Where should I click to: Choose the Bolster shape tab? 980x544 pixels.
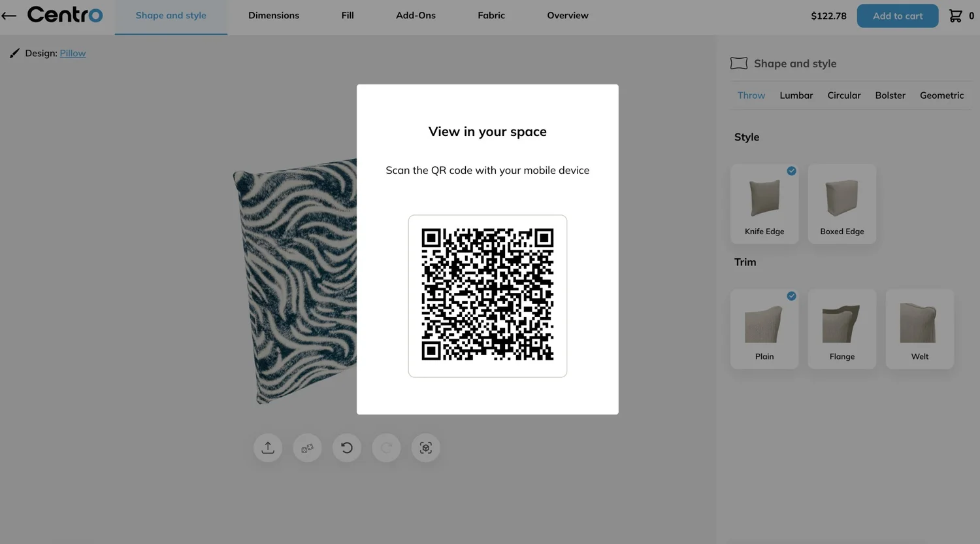coord(890,95)
